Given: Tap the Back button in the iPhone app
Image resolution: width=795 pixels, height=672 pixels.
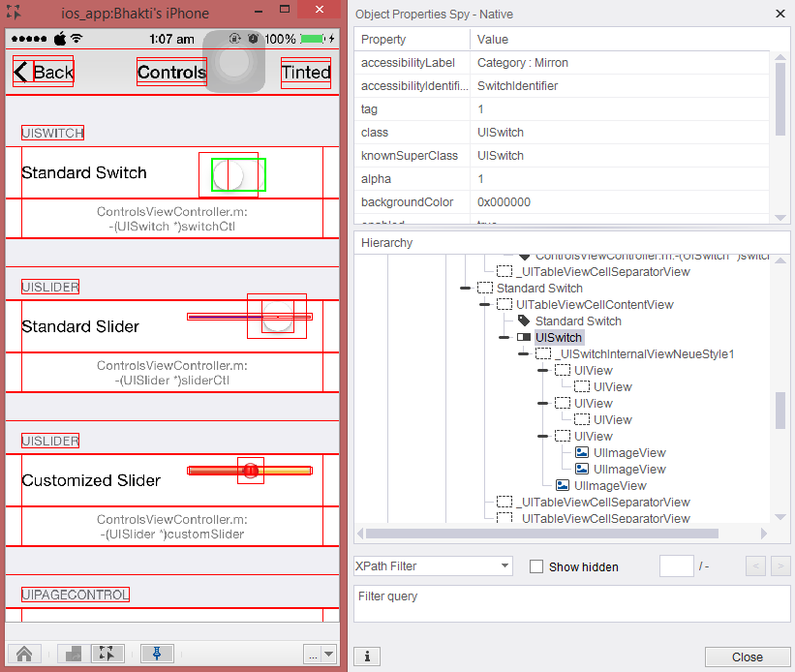Looking at the screenshot, I should (45, 73).
